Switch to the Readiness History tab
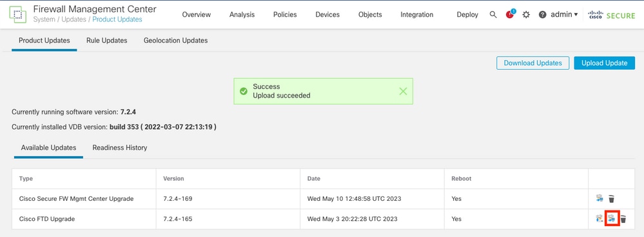Image resolution: width=644 pixels, height=237 pixels. (x=119, y=147)
